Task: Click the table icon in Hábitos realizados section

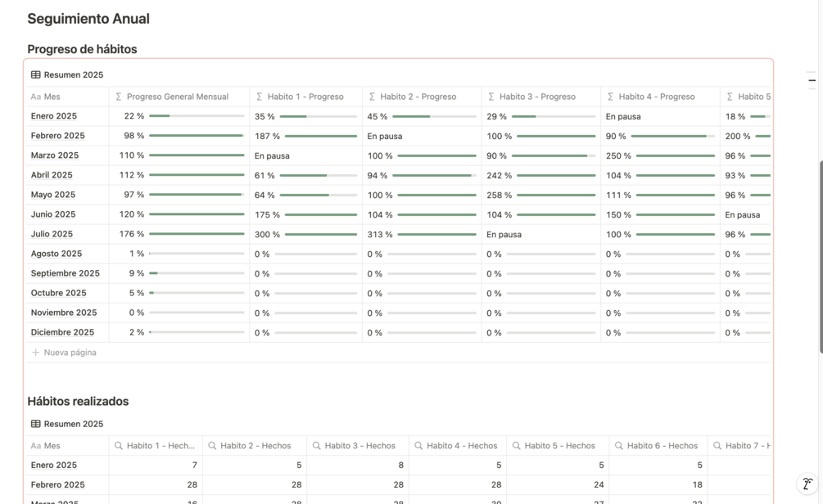Action: 35,424
